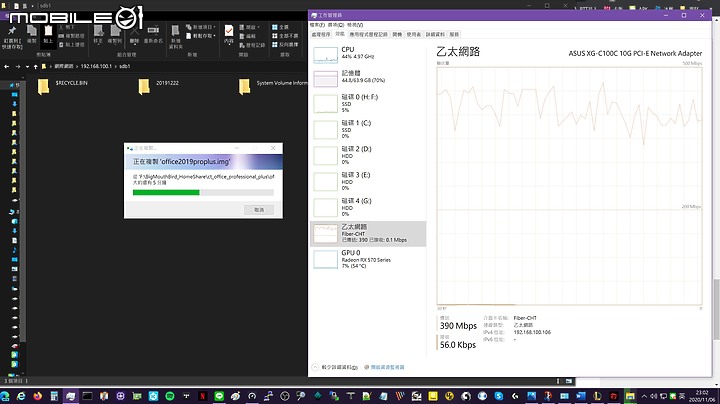Switch to 應用程式歷程記錄 App history tab
720x404 pixels.
[368, 34]
